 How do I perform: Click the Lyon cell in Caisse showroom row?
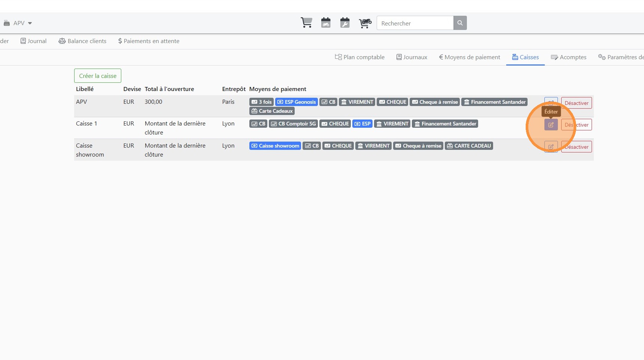(228, 146)
